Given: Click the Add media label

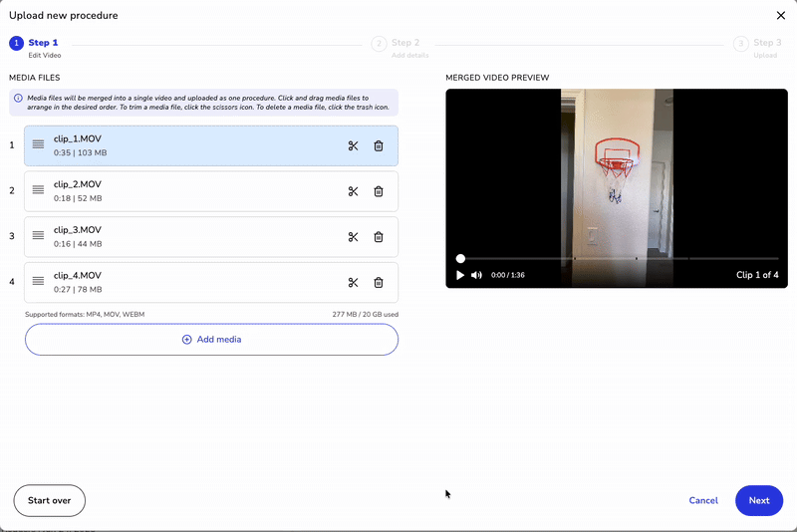Looking at the screenshot, I should [218, 340].
